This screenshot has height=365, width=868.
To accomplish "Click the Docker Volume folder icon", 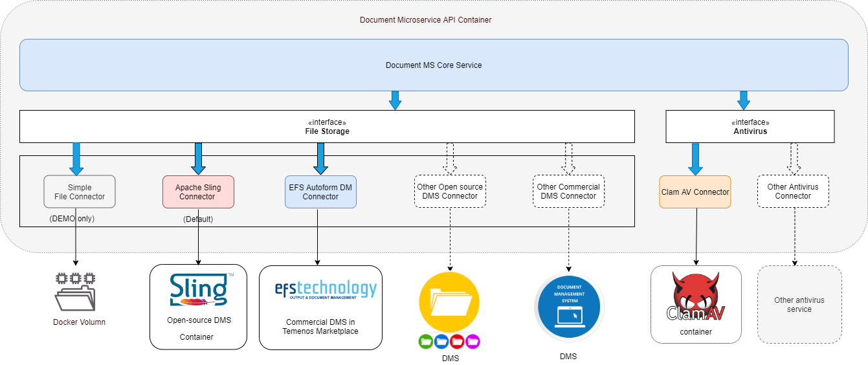I will tap(75, 292).
